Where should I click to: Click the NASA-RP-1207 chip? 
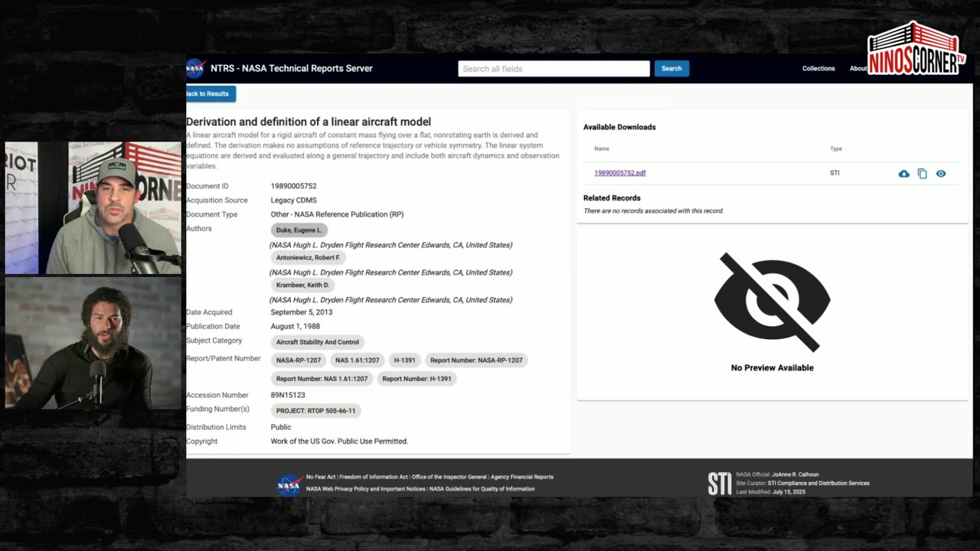[x=299, y=360]
